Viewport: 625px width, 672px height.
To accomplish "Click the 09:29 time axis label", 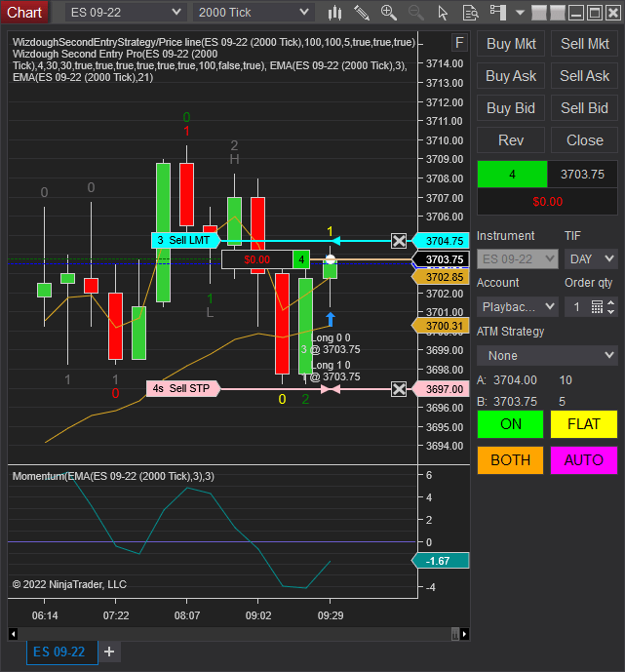I will pos(331,615).
